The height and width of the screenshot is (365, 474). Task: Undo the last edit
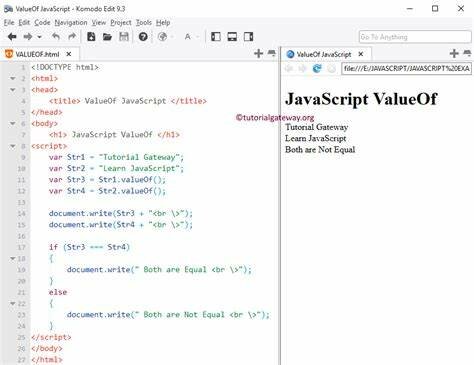click(56, 36)
